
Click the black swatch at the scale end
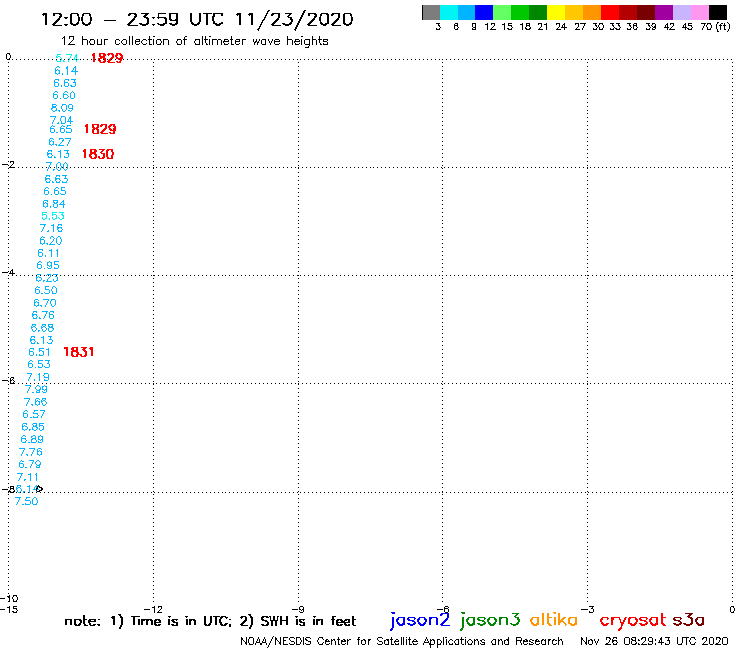[718, 12]
